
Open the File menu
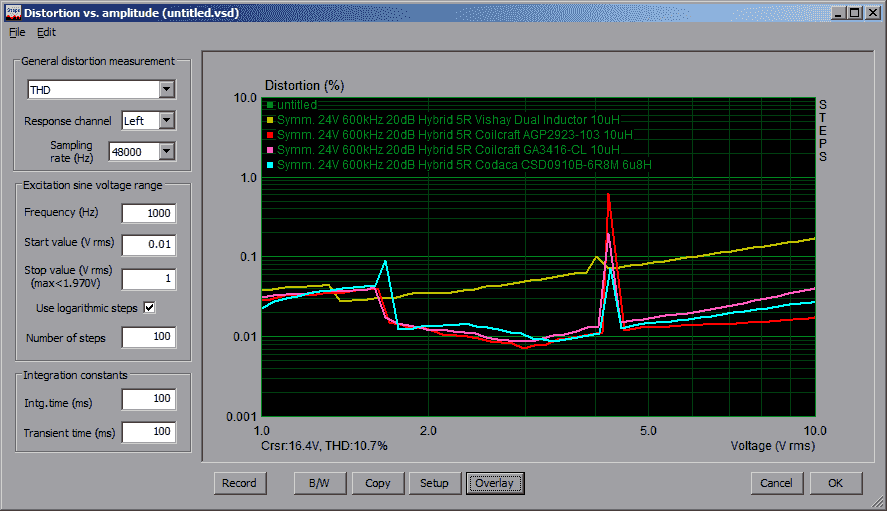pos(17,32)
